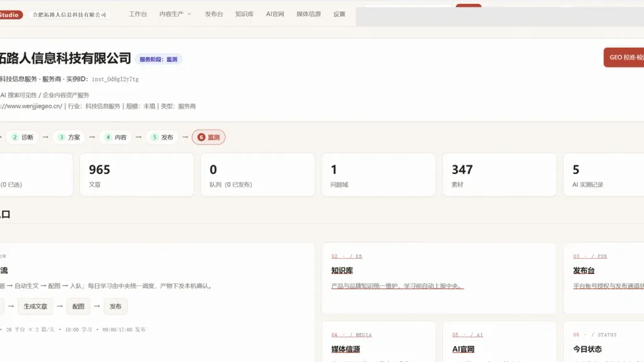Click the 服务阶段: 监测 badge
This screenshot has width=644, height=362.
tap(158, 59)
